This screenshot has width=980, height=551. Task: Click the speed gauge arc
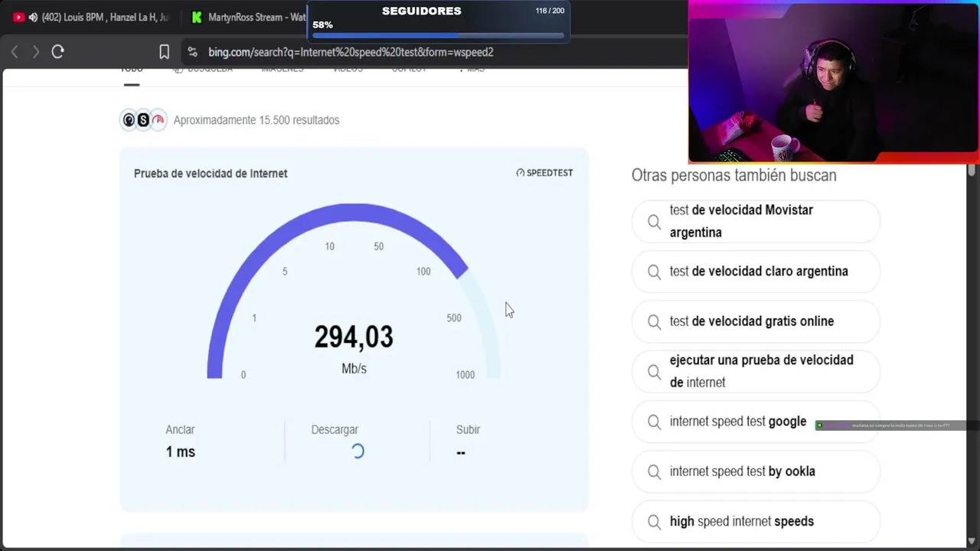[x=354, y=213]
